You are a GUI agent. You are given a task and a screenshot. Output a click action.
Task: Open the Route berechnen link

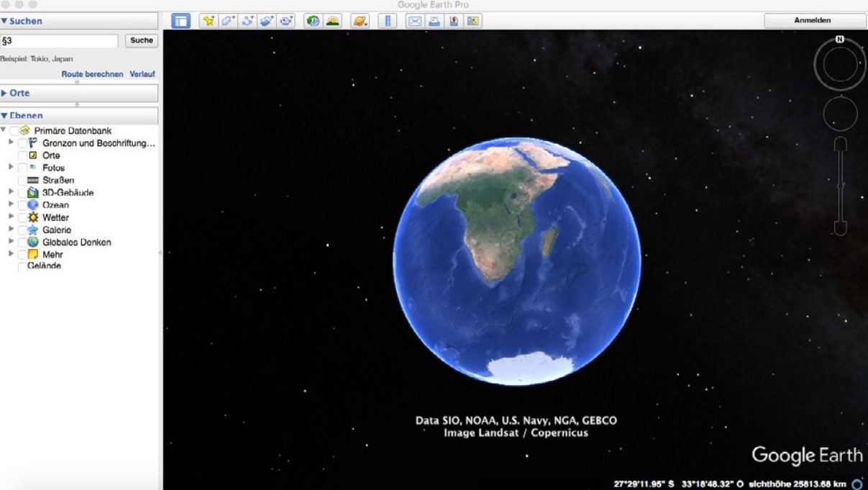[x=92, y=74]
